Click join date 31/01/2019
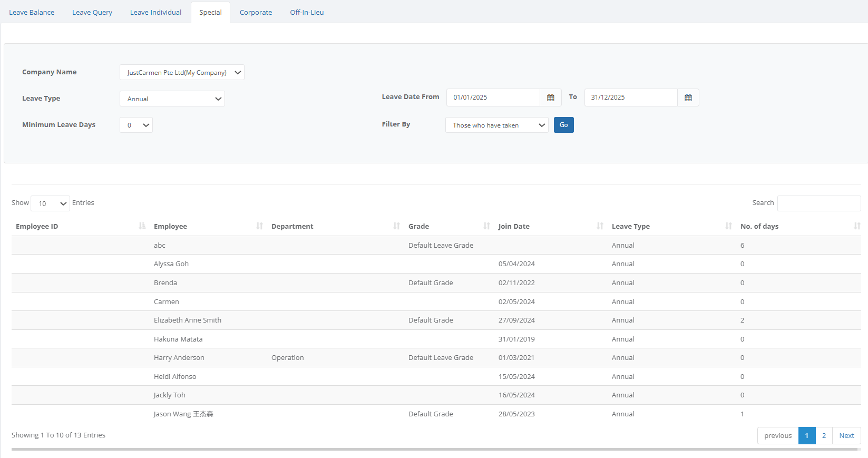The image size is (868, 458). 516,339
